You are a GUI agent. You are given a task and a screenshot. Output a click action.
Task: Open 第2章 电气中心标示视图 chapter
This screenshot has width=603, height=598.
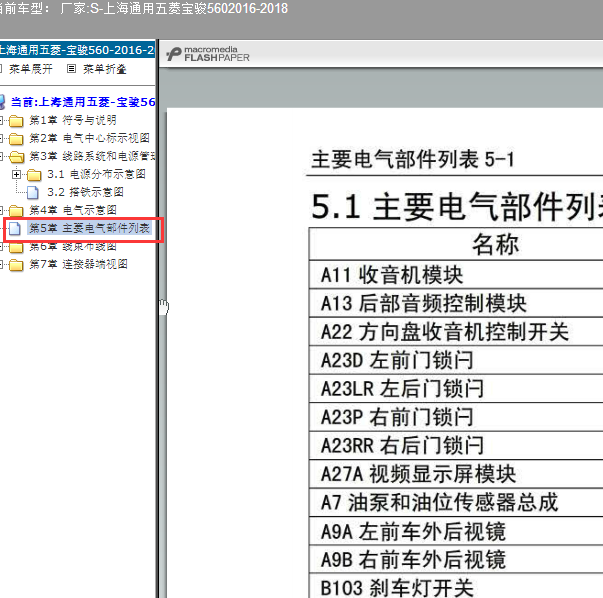[89, 138]
